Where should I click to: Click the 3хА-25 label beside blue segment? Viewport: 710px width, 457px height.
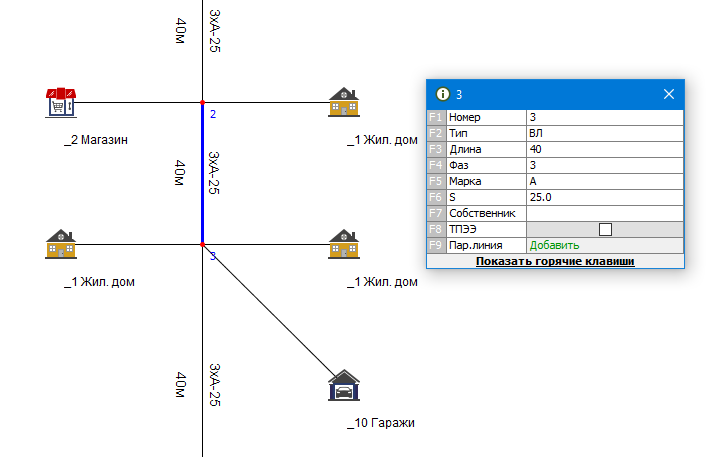pos(214,173)
